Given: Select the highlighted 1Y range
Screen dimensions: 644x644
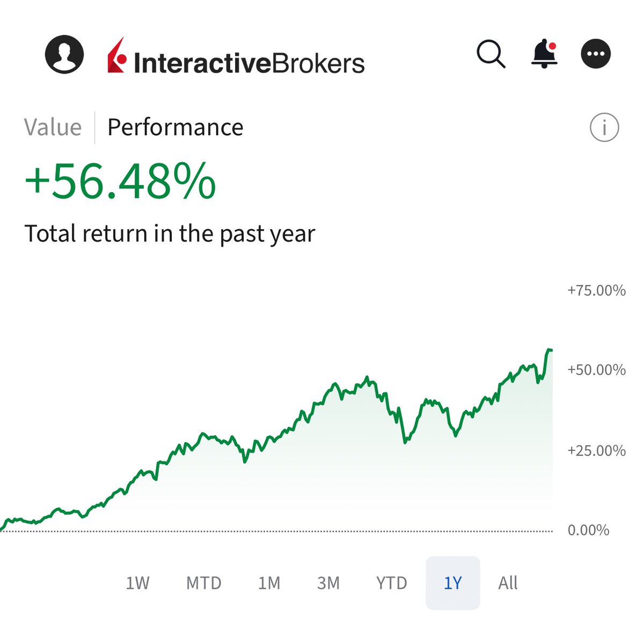Looking at the screenshot, I should pos(452,583).
